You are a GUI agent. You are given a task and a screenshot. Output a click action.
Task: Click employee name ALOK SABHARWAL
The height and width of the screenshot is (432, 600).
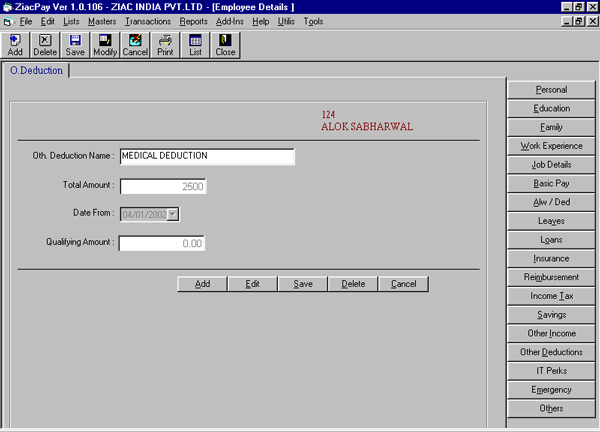point(367,127)
